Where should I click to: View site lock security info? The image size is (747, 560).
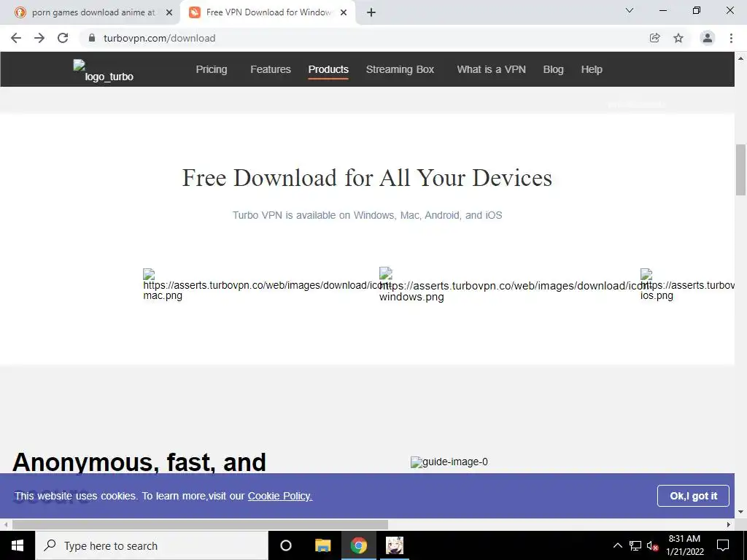[x=92, y=38]
